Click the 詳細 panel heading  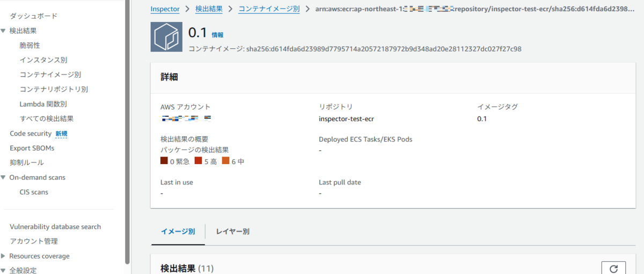coord(169,77)
